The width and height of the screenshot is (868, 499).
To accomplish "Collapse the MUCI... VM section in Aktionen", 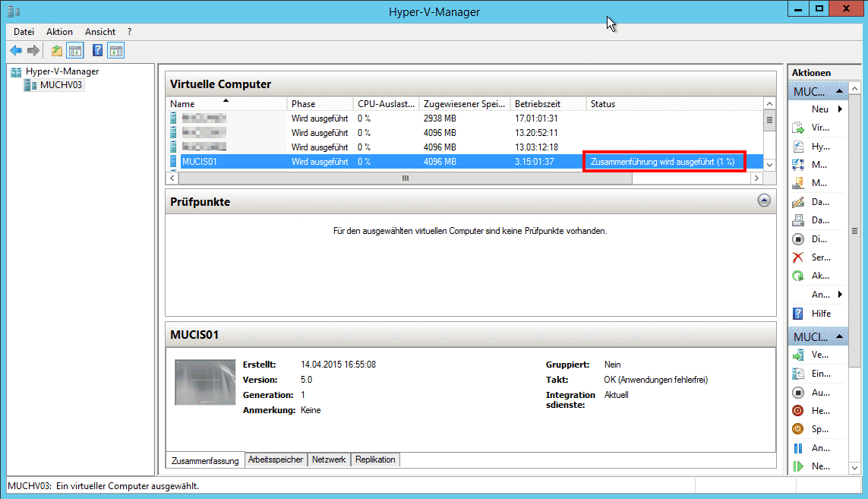I will (839, 336).
